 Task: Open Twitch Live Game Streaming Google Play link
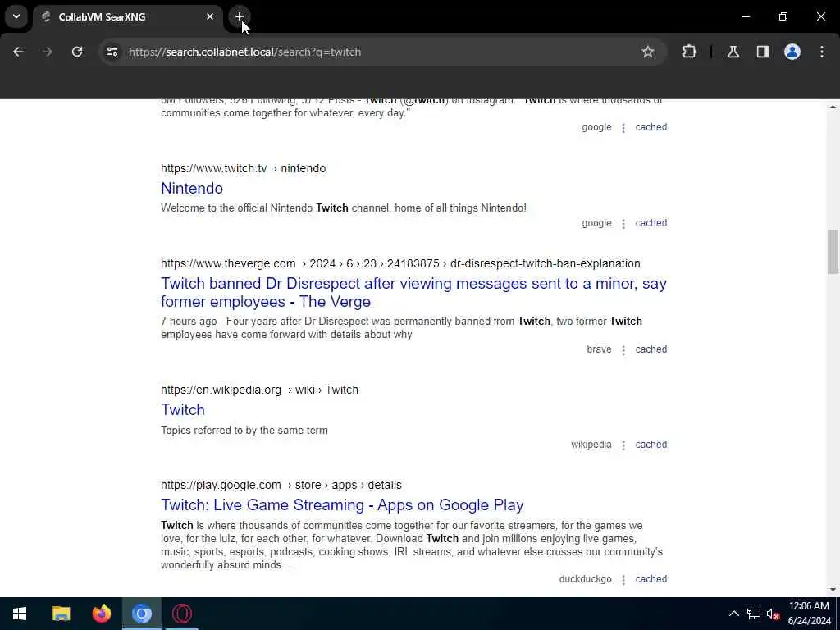(342, 505)
